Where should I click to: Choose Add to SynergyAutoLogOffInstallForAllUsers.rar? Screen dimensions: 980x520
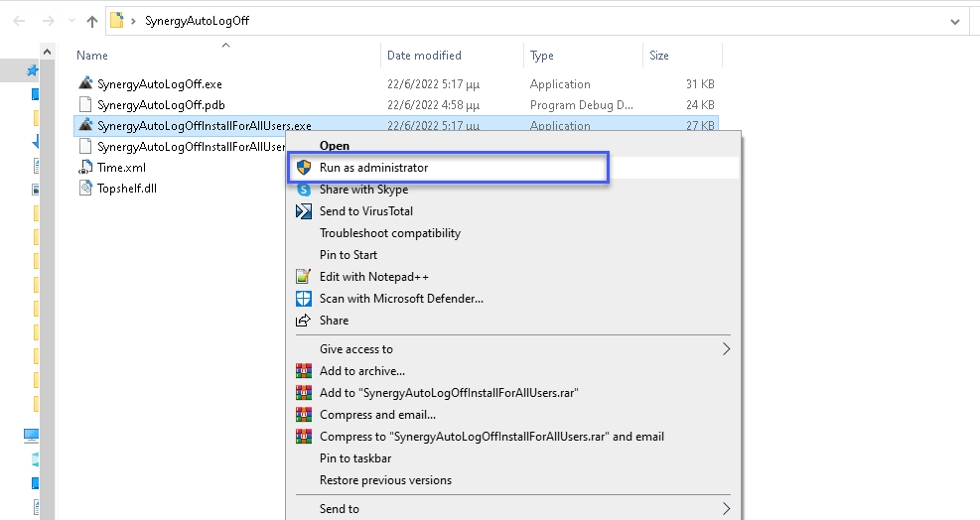(449, 393)
